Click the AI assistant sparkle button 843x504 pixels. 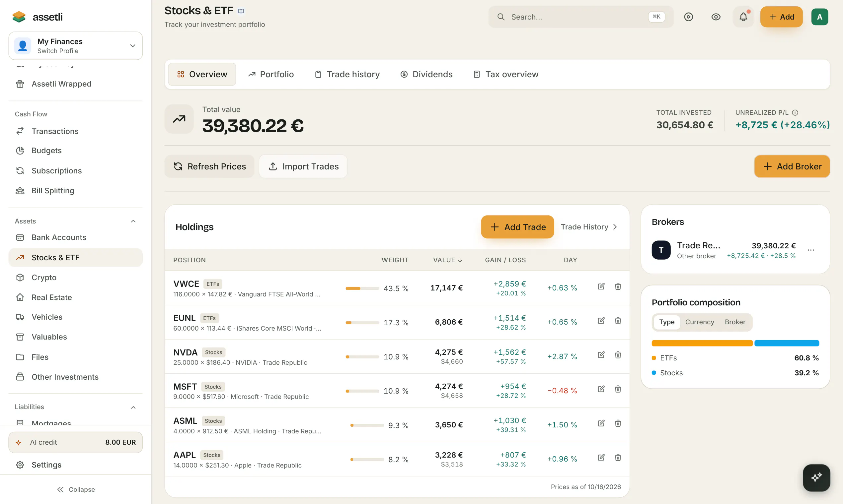(x=816, y=477)
